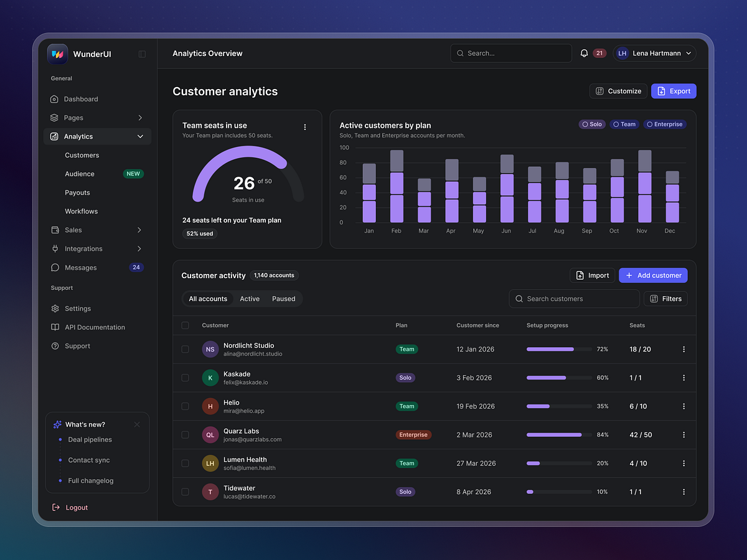
Task: Collapse the sidebar with the panel icon
Action: (142, 54)
